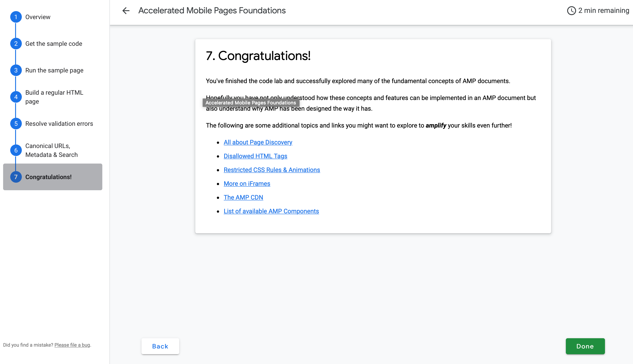Image resolution: width=633 pixels, height=364 pixels.
Task: Click step circle 4 in the sidebar
Action: (16, 97)
